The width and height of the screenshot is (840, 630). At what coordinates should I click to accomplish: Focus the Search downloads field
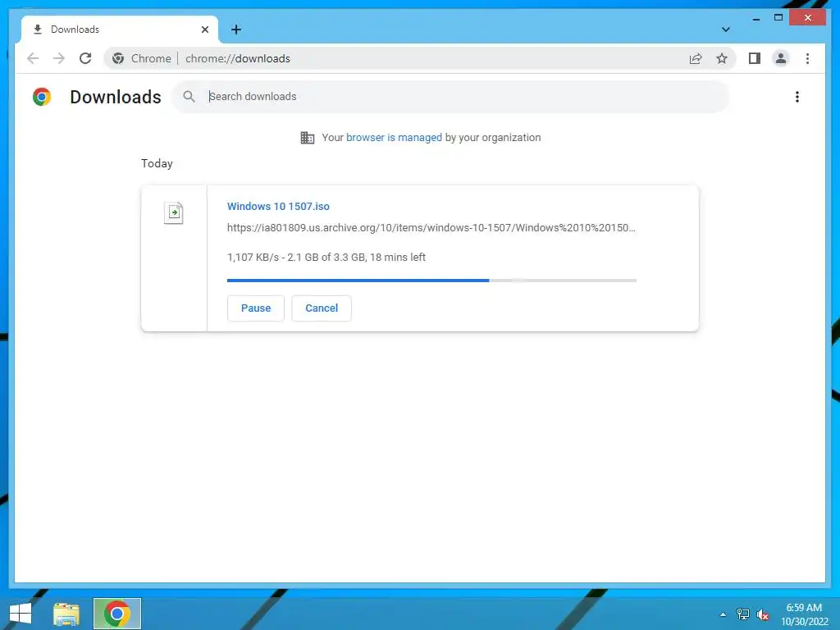450,97
